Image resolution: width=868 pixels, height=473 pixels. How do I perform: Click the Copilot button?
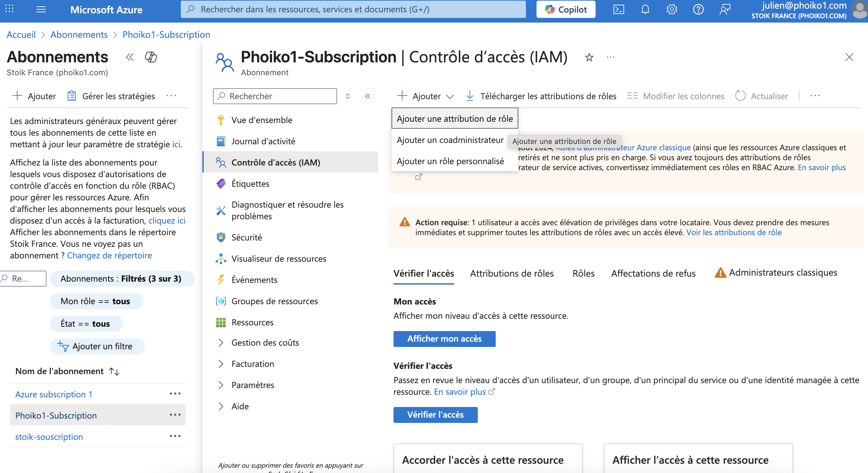pyautogui.click(x=566, y=9)
